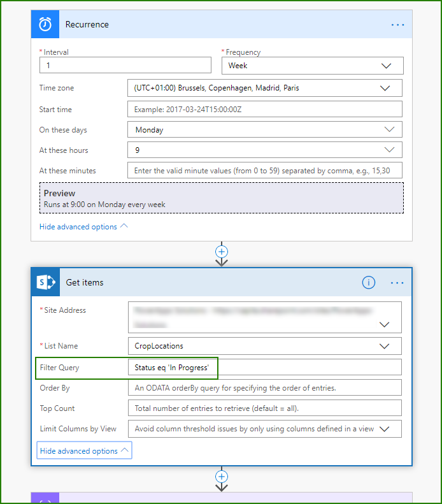442x504 pixels.
Task: Click the Filter Query field
Action: pyautogui.click(x=265, y=367)
